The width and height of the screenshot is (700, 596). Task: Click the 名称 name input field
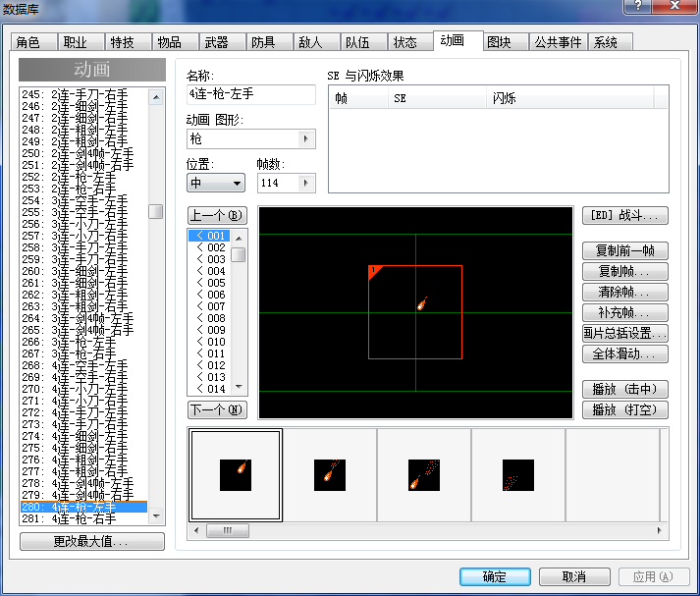tap(251, 94)
